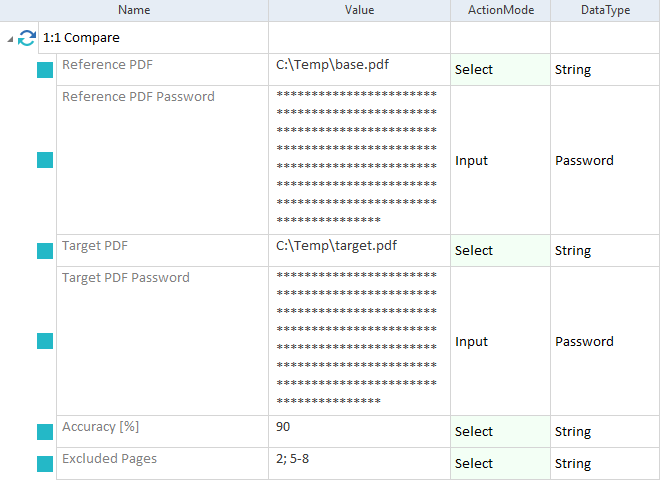
Task: Open ActionMode dropdown for Reference PDF
Action: 500,70
